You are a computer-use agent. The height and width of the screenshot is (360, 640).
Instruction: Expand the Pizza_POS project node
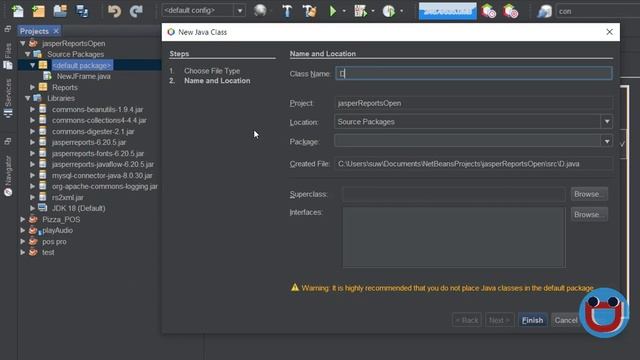23,219
